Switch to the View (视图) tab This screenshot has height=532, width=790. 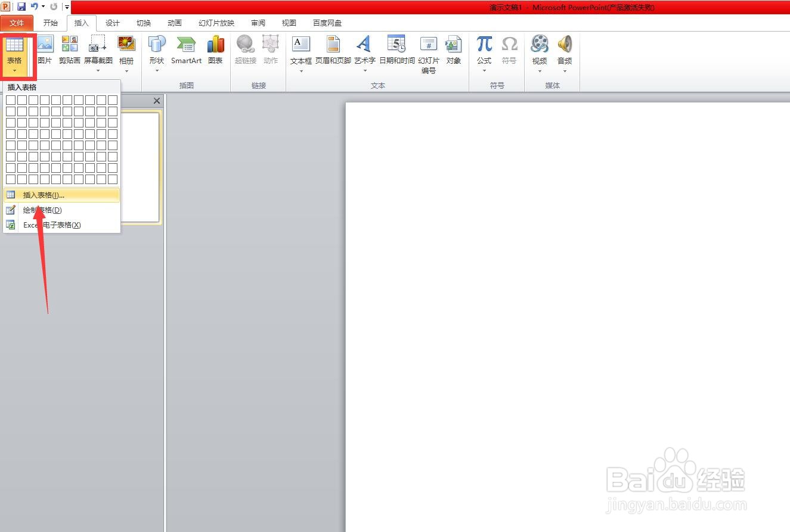tap(289, 23)
